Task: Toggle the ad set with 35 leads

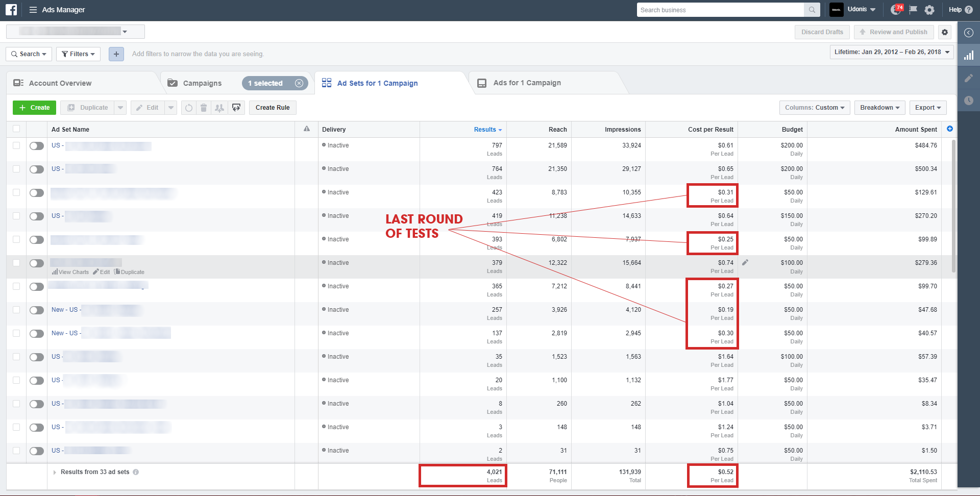Action: coord(37,357)
